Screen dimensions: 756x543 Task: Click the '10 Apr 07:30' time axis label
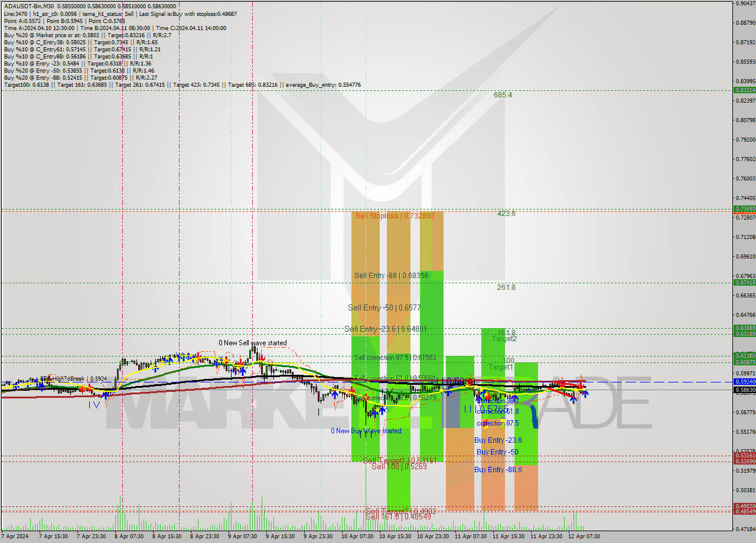357,537
